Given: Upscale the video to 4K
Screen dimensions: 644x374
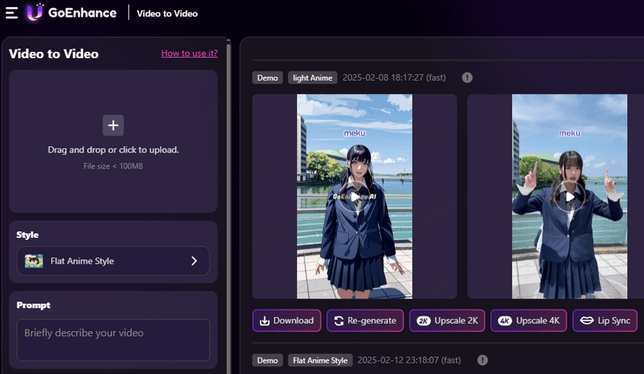Looking at the screenshot, I should coord(529,321).
